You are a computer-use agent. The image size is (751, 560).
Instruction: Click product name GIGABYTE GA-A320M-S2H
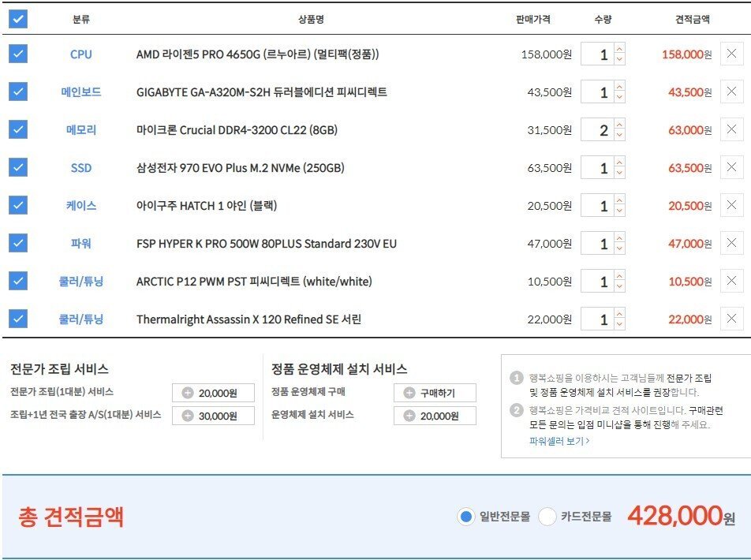point(262,92)
